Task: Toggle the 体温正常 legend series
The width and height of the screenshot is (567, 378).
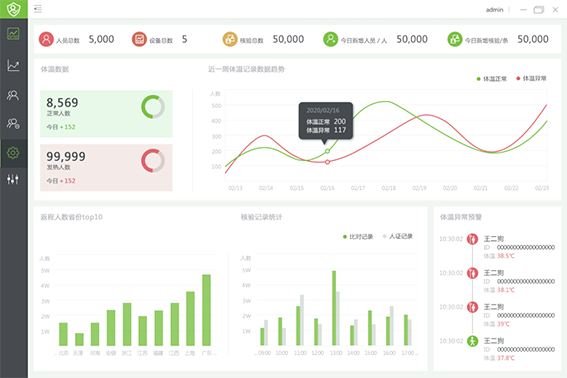Action: (491, 79)
